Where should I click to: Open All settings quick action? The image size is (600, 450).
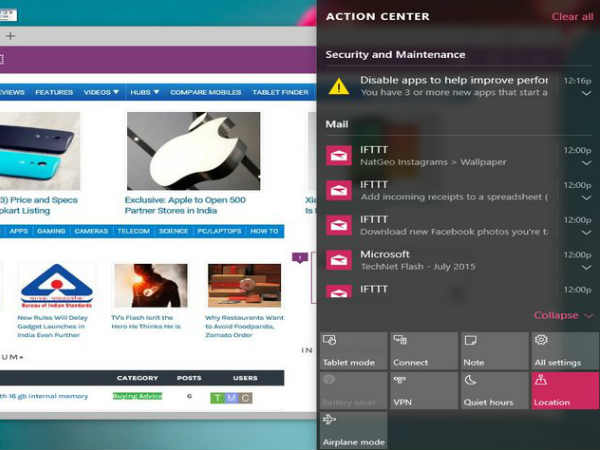click(x=565, y=351)
